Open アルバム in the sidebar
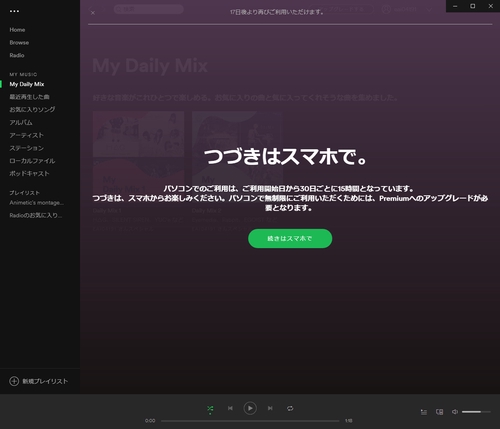 tap(21, 123)
